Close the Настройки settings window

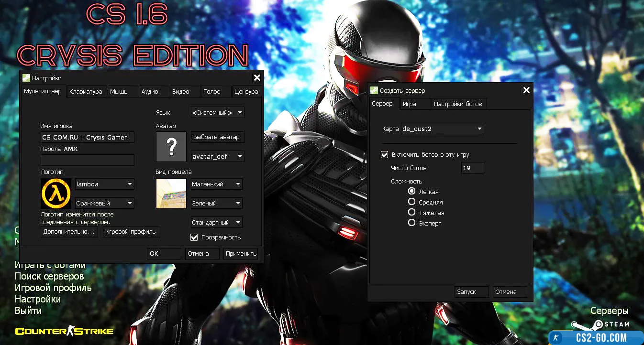tap(257, 78)
